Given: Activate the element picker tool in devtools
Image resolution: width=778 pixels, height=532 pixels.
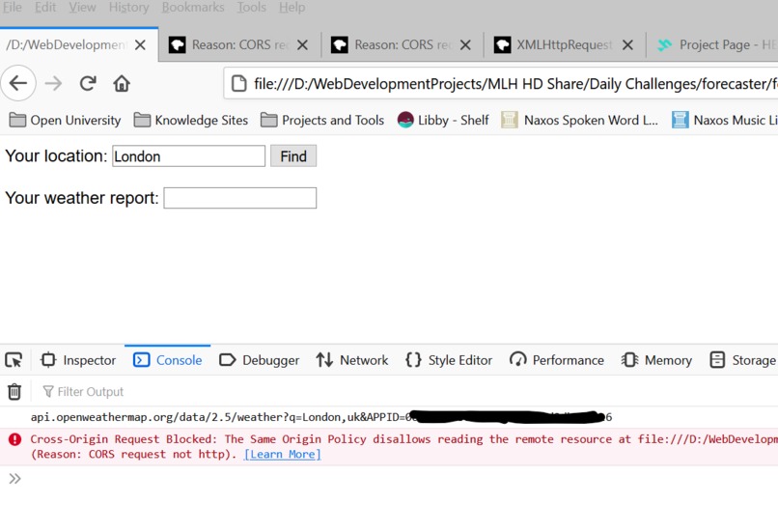Looking at the screenshot, I should (x=14, y=360).
